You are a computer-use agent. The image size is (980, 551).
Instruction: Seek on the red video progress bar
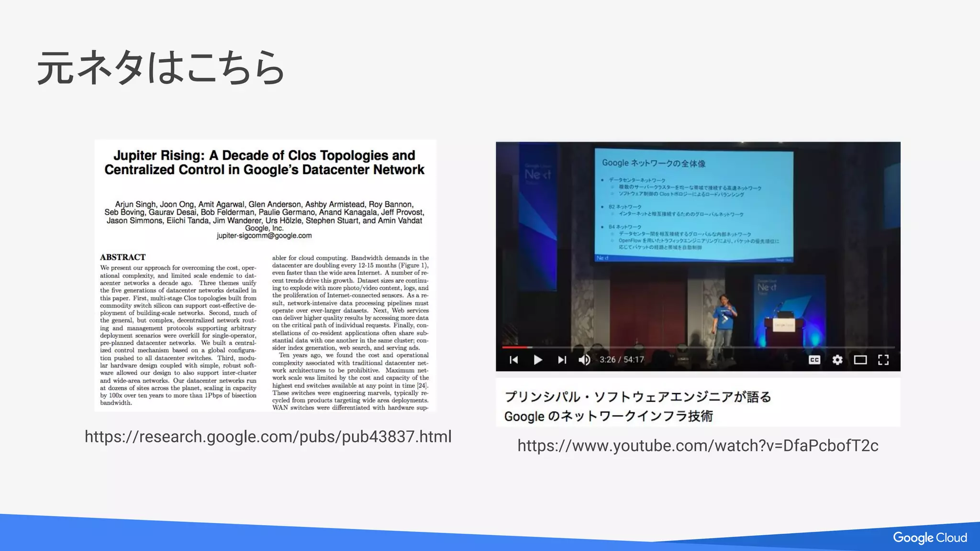[698, 347]
